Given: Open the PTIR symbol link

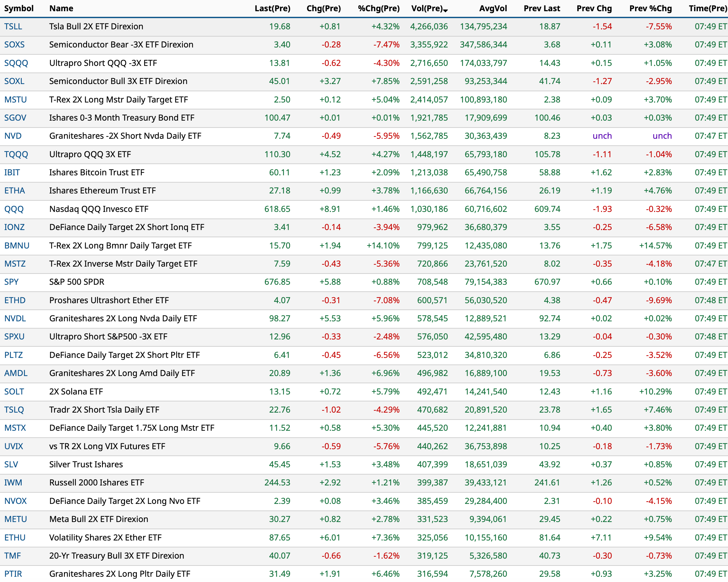Looking at the screenshot, I should click(x=13, y=574).
